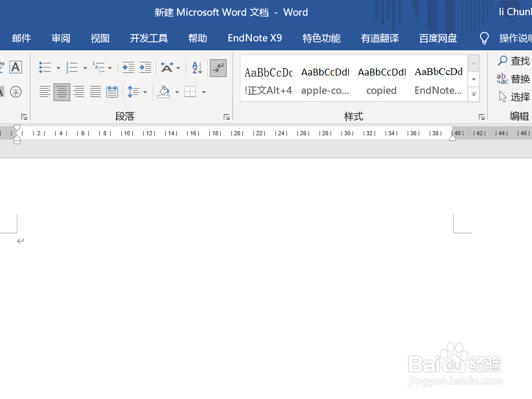Screen dimensions: 532x399
Task: Open Styles pane dialog launcher
Action: (482, 117)
